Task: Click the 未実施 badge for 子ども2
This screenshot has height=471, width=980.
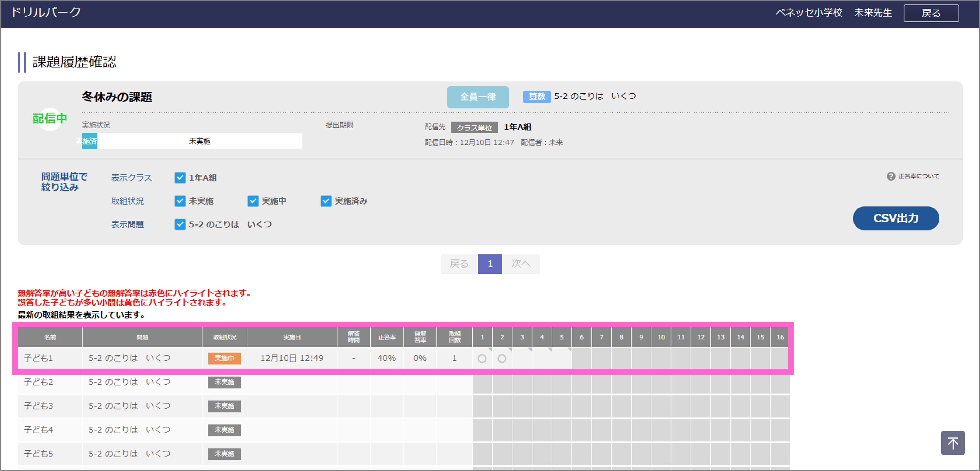Action: click(224, 382)
